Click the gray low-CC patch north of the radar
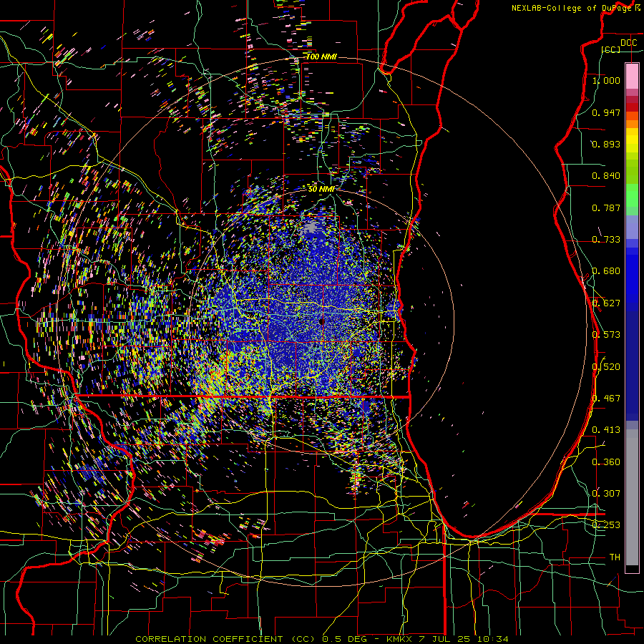 pos(312,227)
